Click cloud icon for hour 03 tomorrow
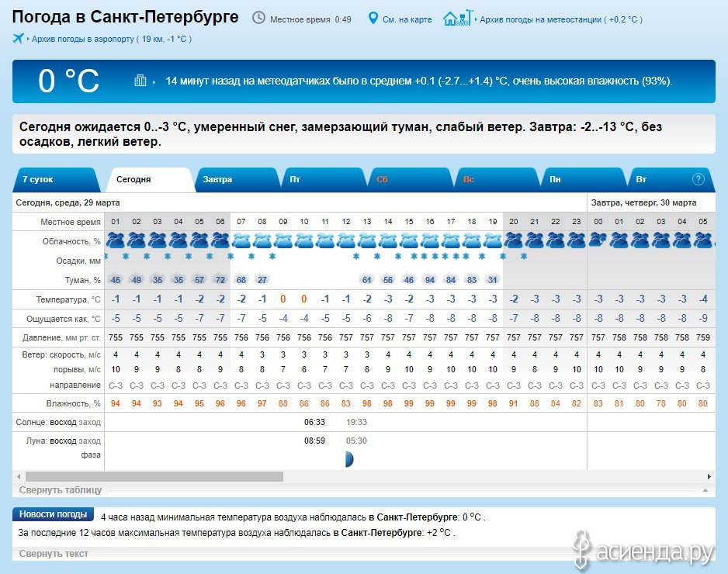Image resolution: width=728 pixels, height=574 pixels. coord(661,240)
